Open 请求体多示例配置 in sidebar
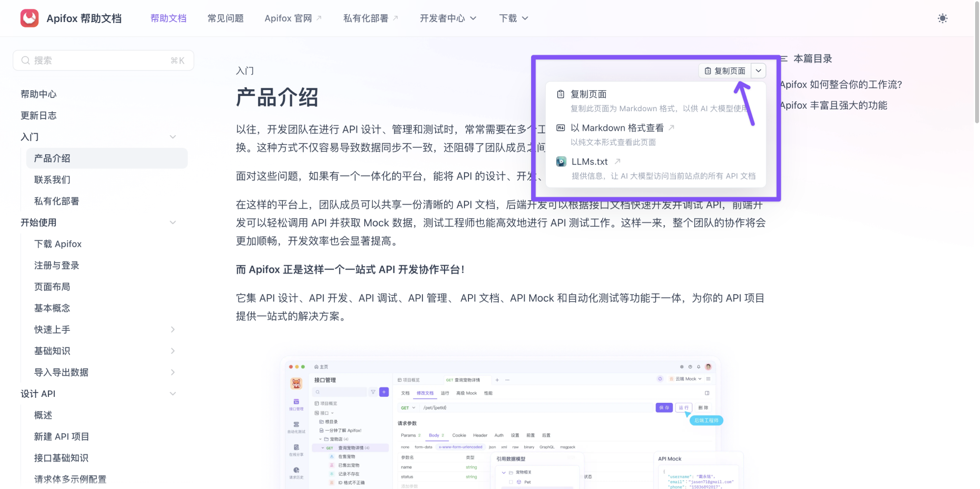980x489 pixels. pos(70,479)
